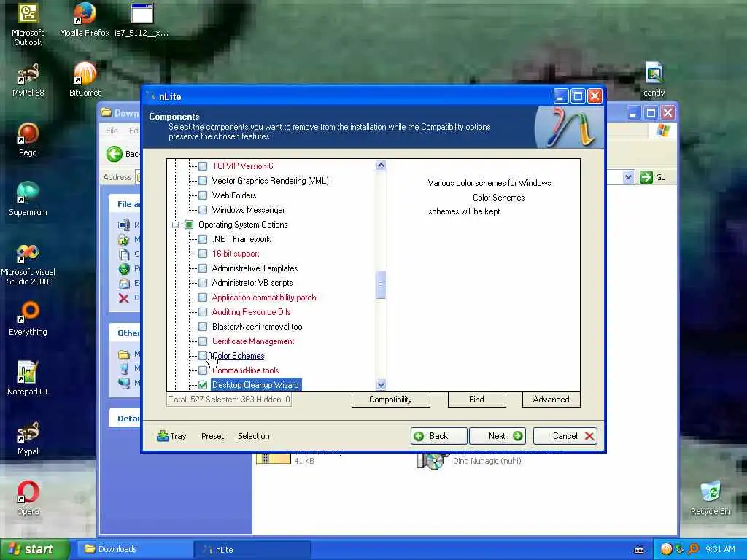Check the 16-bit support checkbox
The image size is (747, 560).
coord(203,254)
